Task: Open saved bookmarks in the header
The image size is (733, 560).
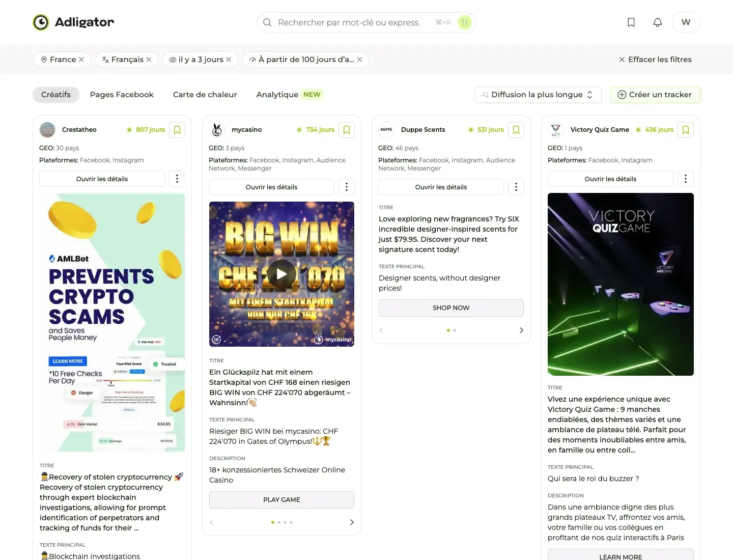Action: 631,22
